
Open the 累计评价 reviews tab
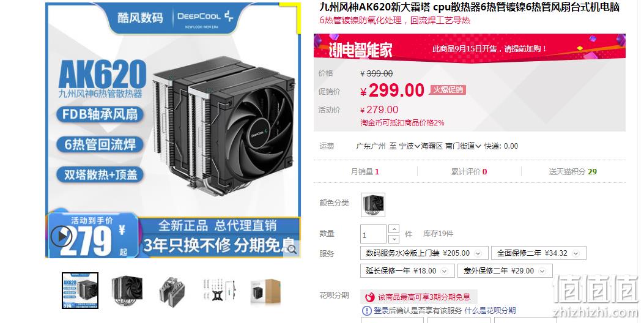pos(469,172)
